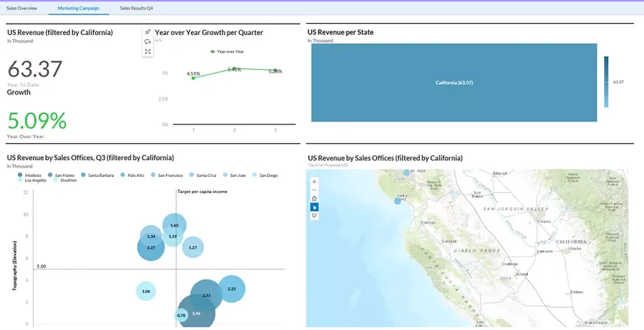The height and width of the screenshot is (330, 644).
Task: Zoom in on the map
Action: (314, 181)
